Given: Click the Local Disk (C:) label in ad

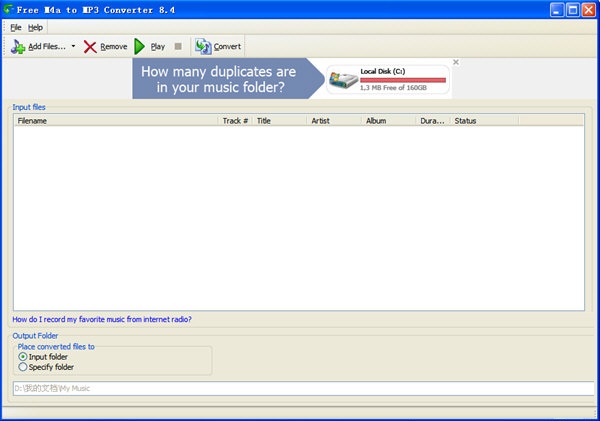Looking at the screenshot, I should (x=383, y=71).
